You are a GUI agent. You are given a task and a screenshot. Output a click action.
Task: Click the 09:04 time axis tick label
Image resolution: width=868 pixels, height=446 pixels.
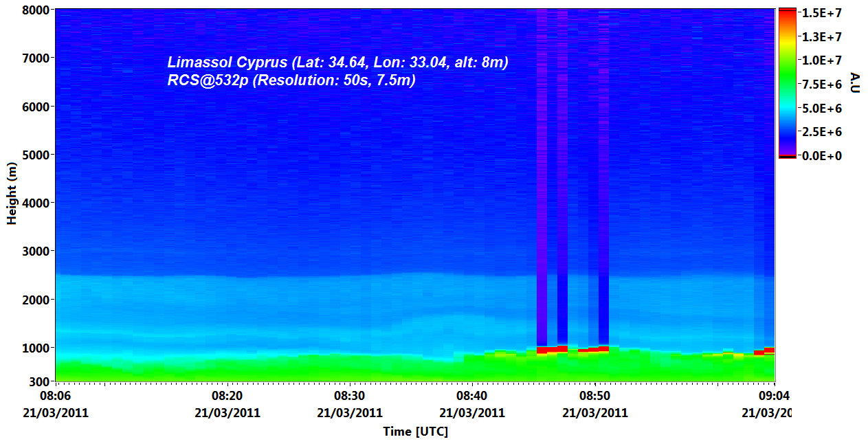pyautogui.click(x=773, y=397)
